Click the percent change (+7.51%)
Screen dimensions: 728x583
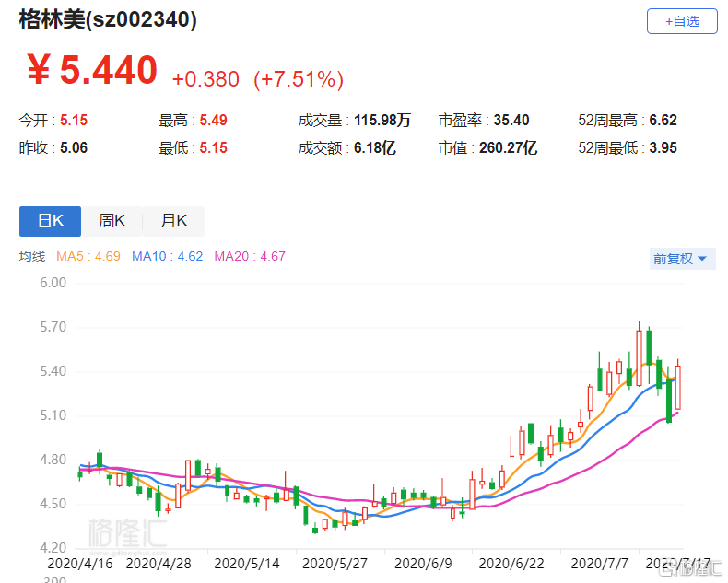[x=299, y=79]
